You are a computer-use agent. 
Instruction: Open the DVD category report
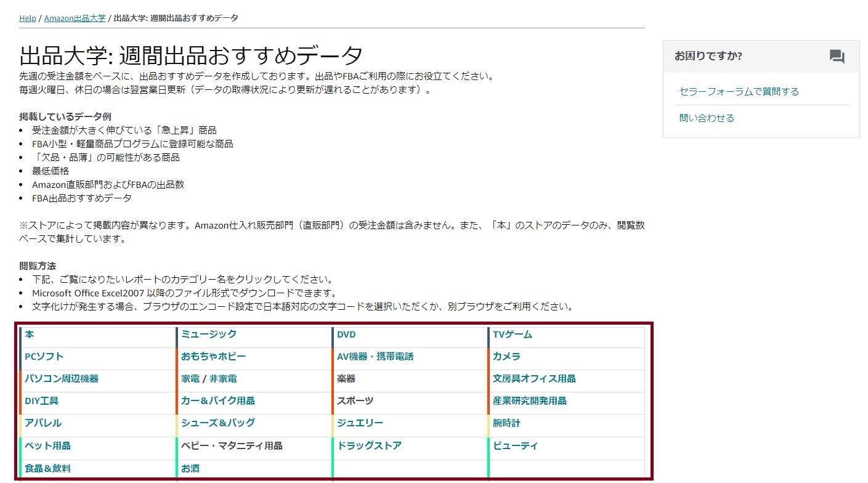[x=346, y=335]
